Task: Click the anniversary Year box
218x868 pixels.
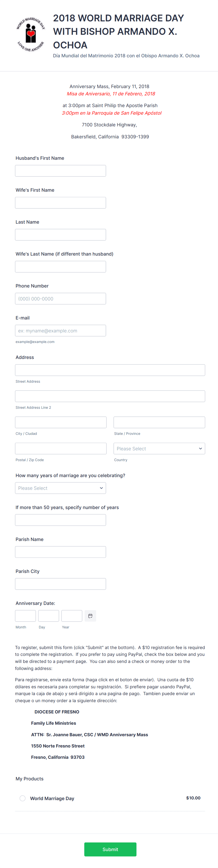Action: [x=72, y=616]
